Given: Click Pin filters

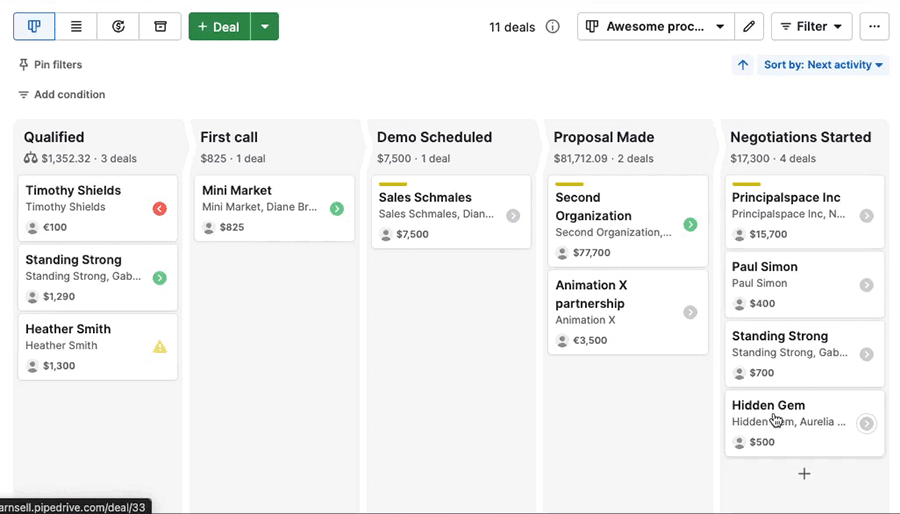Looking at the screenshot, I should (x=50, y=65).
